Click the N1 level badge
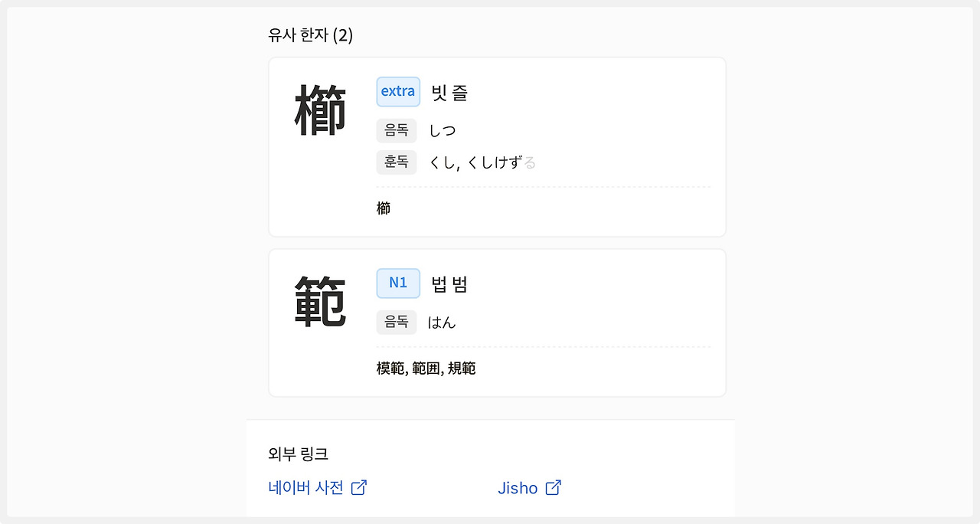The height and width of the screenshot is (524, 980). tap(398, 283)
